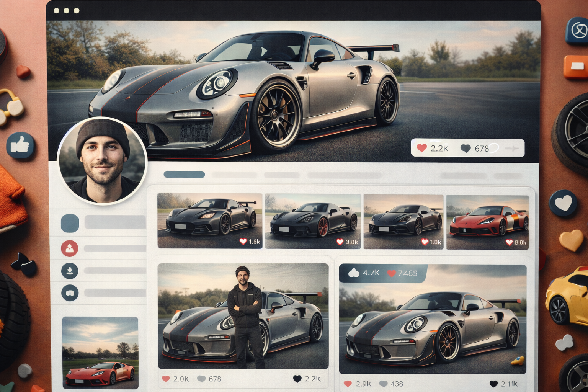Click the dark comment heart showing 678 on the cover
Image resolution: width=588 pixels, height=392 pixels.
465,149
